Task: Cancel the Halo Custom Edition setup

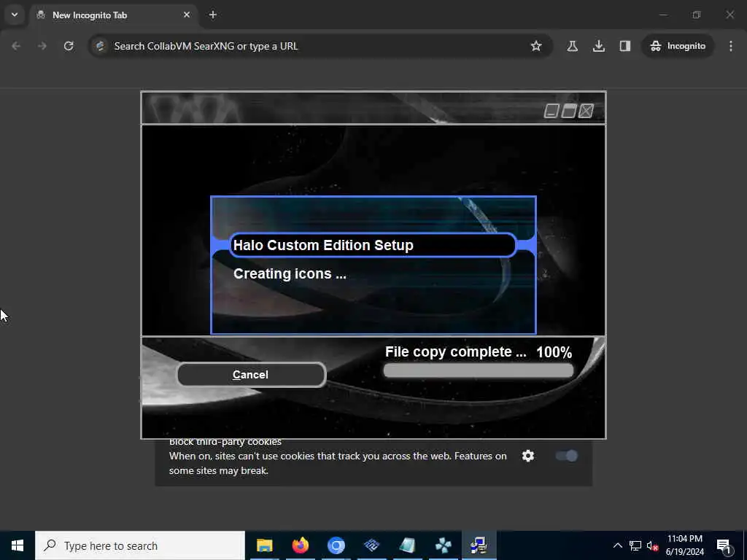Action: coord(251,375)
